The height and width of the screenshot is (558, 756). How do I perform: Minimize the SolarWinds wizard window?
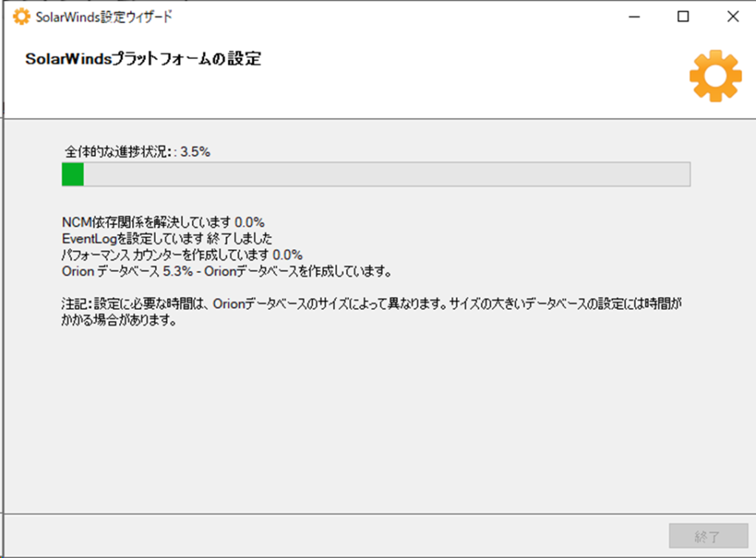pyautogui.click(x=634, y=17)
